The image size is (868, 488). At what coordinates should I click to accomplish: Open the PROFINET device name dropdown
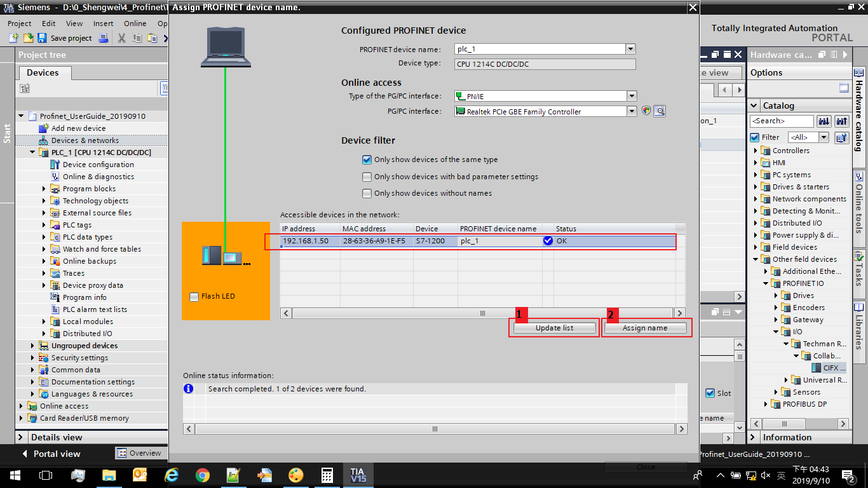pyautogui.click(x=630, y=49)
